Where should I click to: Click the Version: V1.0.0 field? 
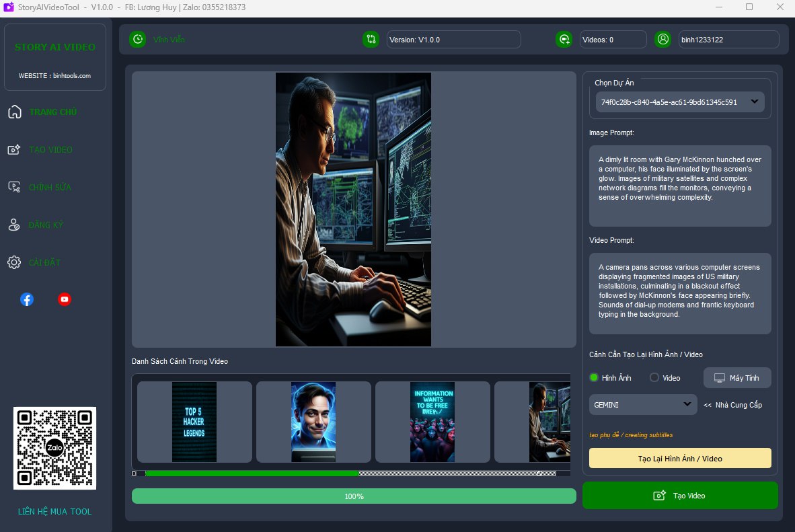point(454,40)
